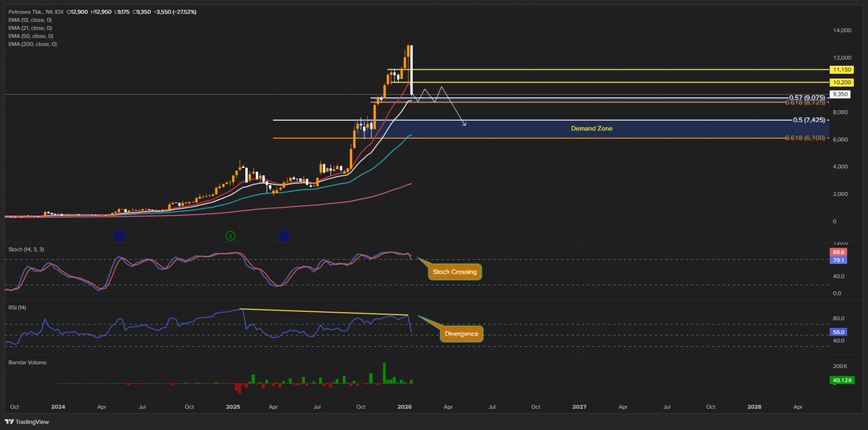The width and height of the screenshot is (868, 430).
Task: Click the 9,350 current price label
Action: click(839, 93)
